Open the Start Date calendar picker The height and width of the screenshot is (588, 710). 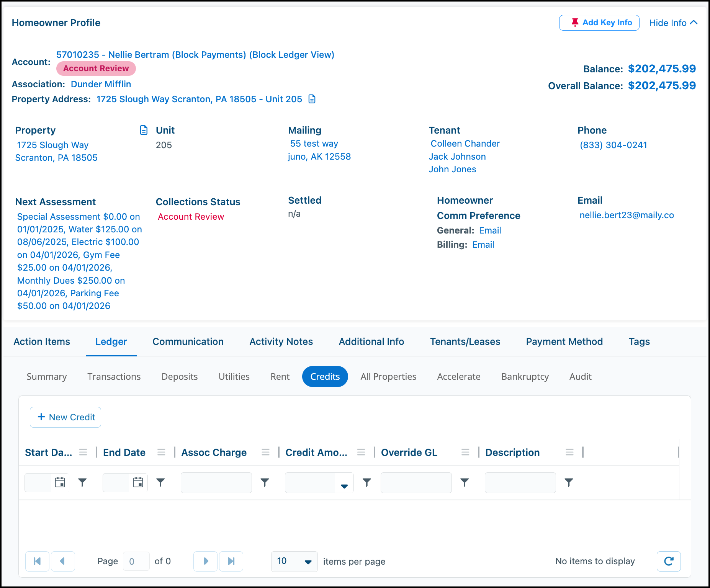tap(60, 482)
